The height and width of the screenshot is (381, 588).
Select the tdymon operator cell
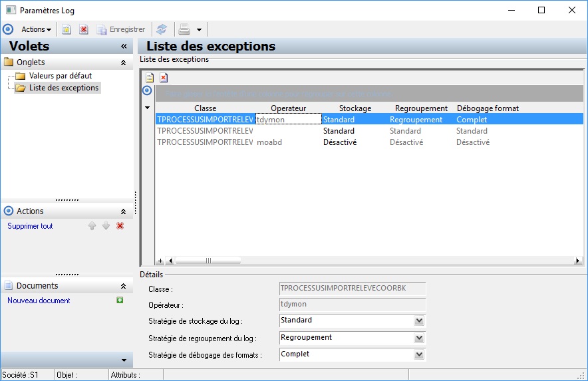tap(289, 120)
